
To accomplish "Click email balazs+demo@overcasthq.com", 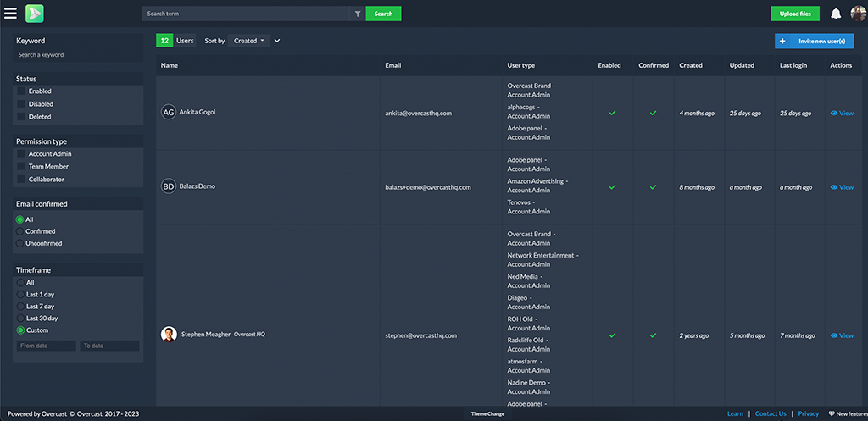I will point(428,187).
